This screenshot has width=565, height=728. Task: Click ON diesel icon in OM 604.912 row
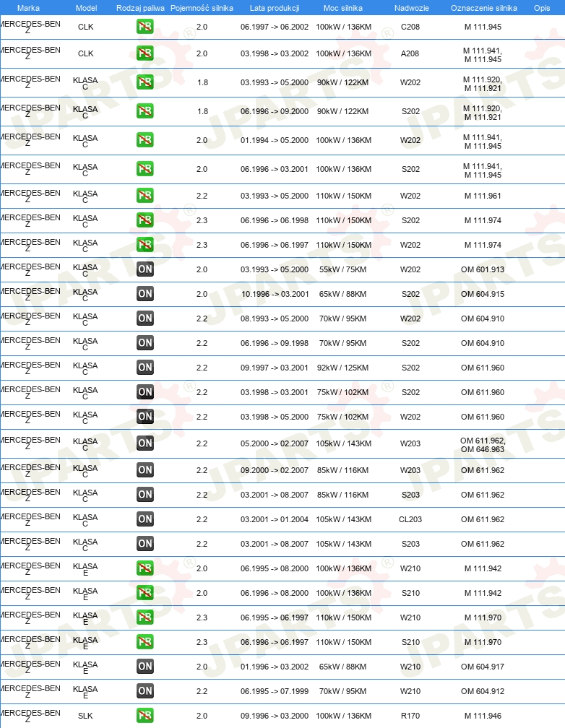[145, 691]
